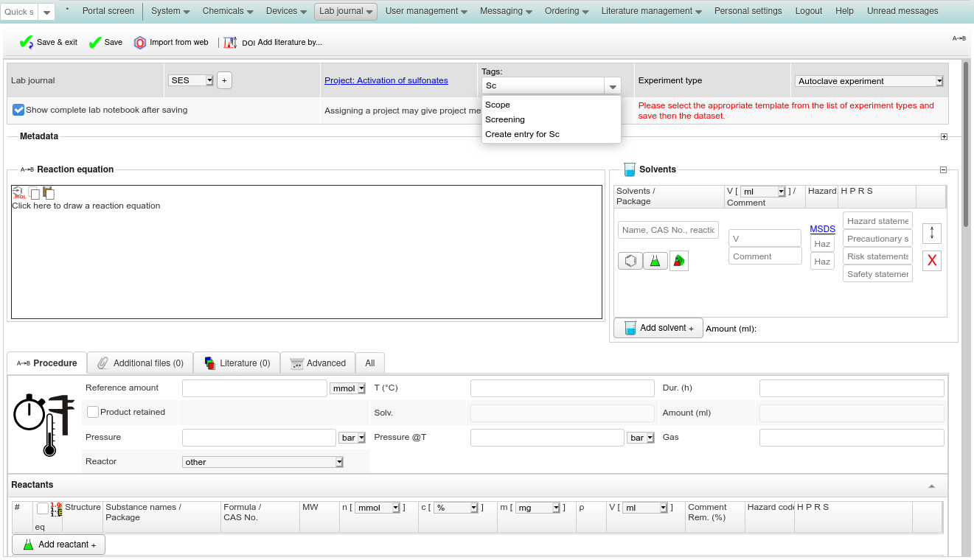974x560 pixels.
Task: Click the Add solvent button
Action: [658, 328]
